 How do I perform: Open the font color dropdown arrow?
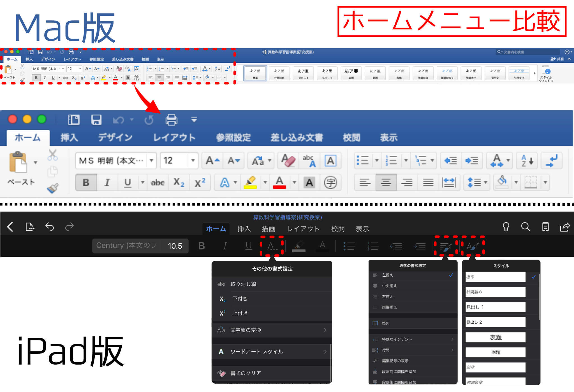click(x=294, y=183)
